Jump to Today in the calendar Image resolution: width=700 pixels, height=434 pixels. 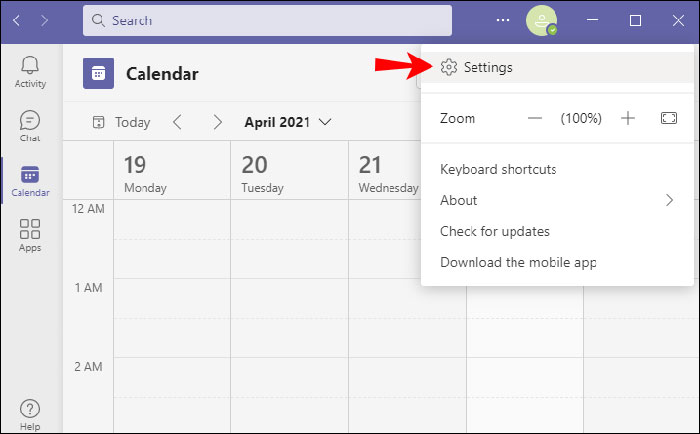pyautogui.click(x=121, y=122)
